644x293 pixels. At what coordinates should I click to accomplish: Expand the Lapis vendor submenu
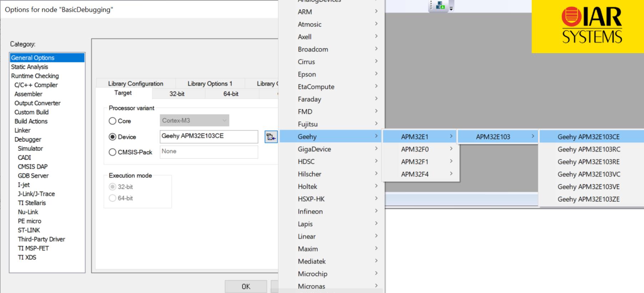(x=331, y=224)
